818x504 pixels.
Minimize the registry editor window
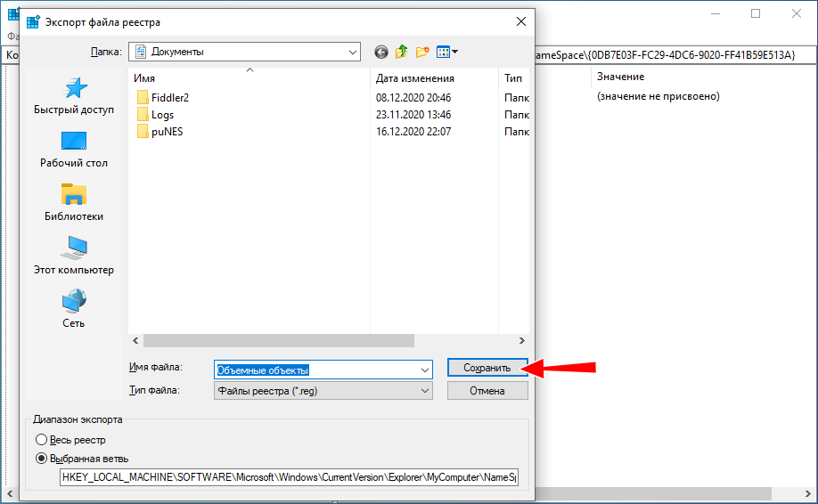pyautogui.click(x=716, y=13)
